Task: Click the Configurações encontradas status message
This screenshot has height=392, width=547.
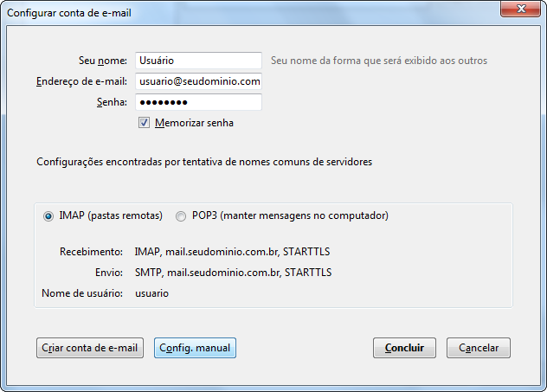Action: tap(204, 161)
